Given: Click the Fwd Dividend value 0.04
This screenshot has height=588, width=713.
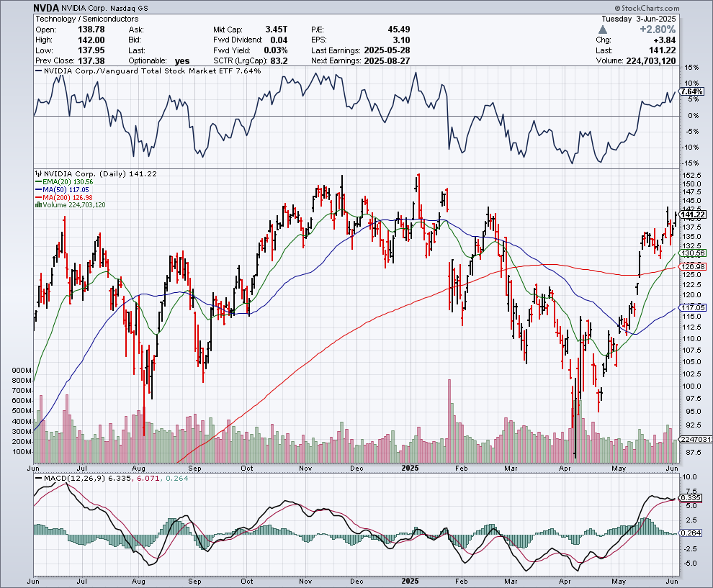Looking at the screenshot, I should pos(279,40).
